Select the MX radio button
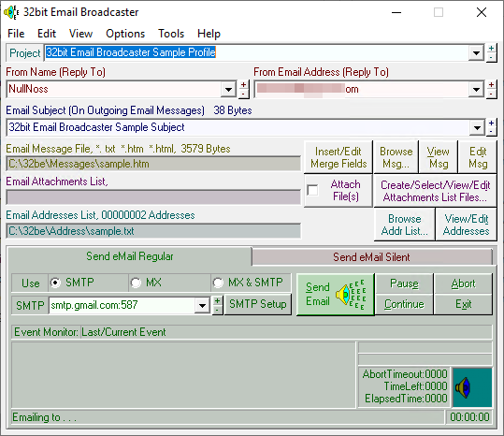Screen dimensions: 504x436 point(136,283)
